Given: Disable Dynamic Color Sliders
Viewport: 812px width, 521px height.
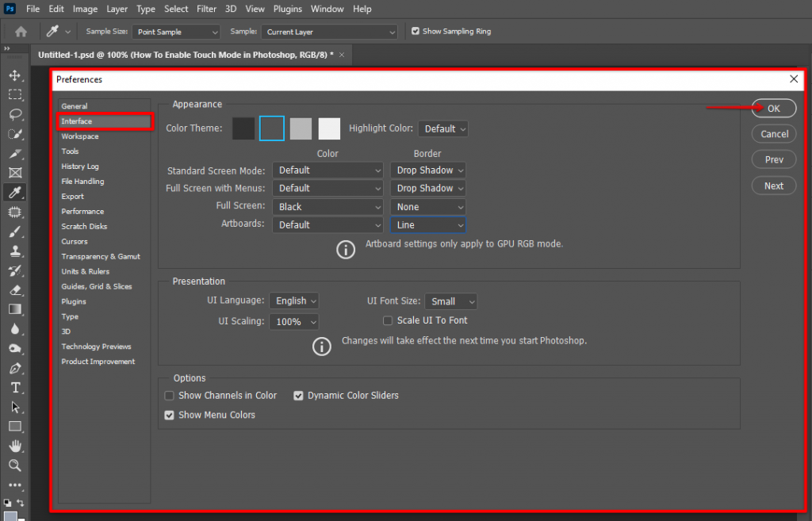Looking at the screenshot, I should point(298,395).
